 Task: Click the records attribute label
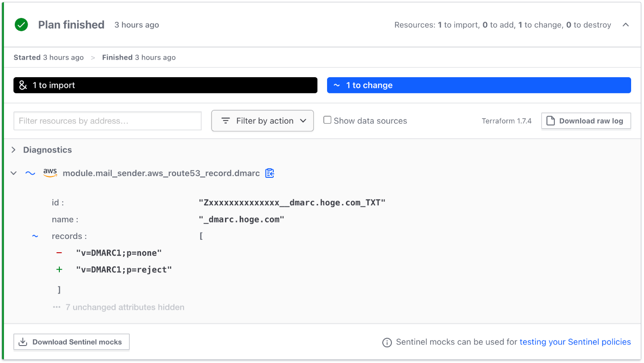(x=69, y=236)
